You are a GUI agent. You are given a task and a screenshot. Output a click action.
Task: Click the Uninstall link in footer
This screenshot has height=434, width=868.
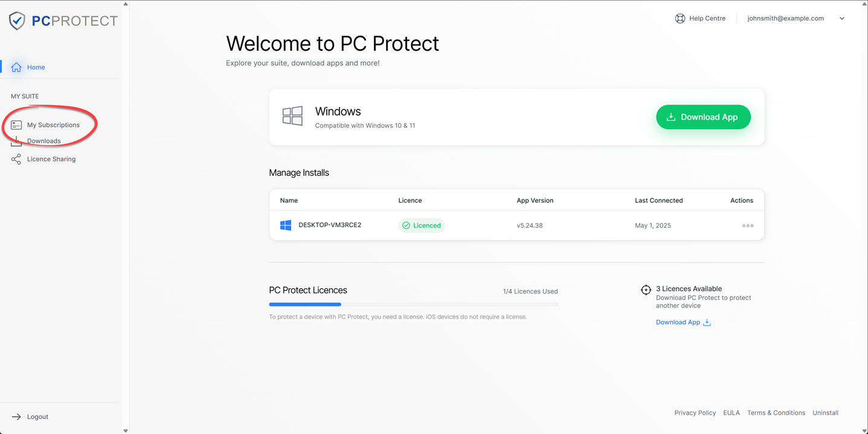click(x=825, y=413)
